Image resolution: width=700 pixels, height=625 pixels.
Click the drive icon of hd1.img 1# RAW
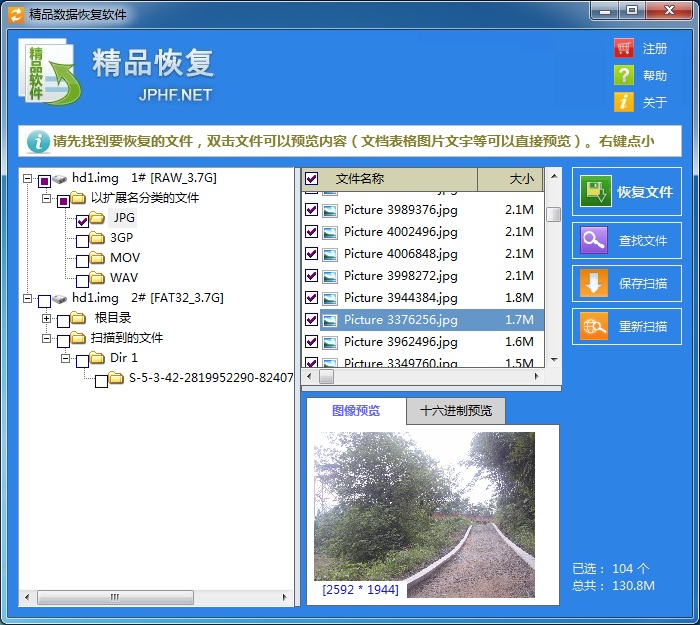pyautogui.click(x=60, y=179)
